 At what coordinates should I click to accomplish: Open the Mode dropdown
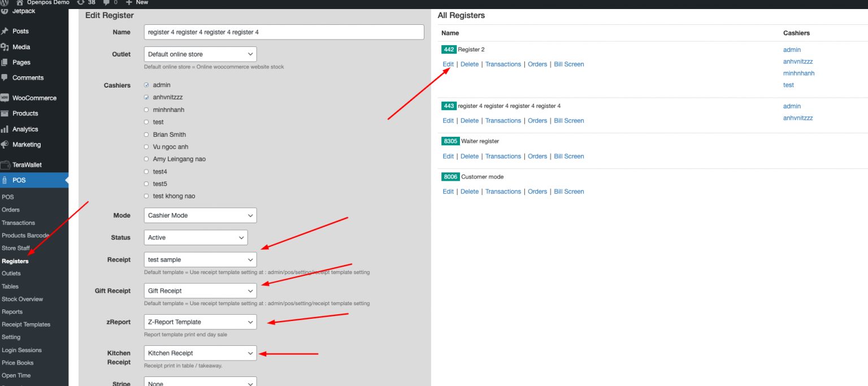point(200,215)
